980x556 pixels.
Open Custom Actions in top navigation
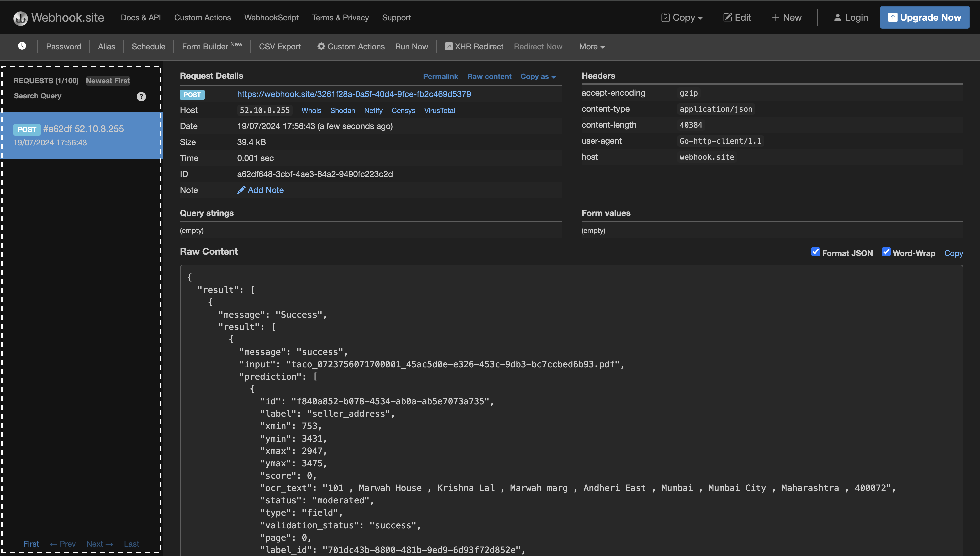click(203, 18)
